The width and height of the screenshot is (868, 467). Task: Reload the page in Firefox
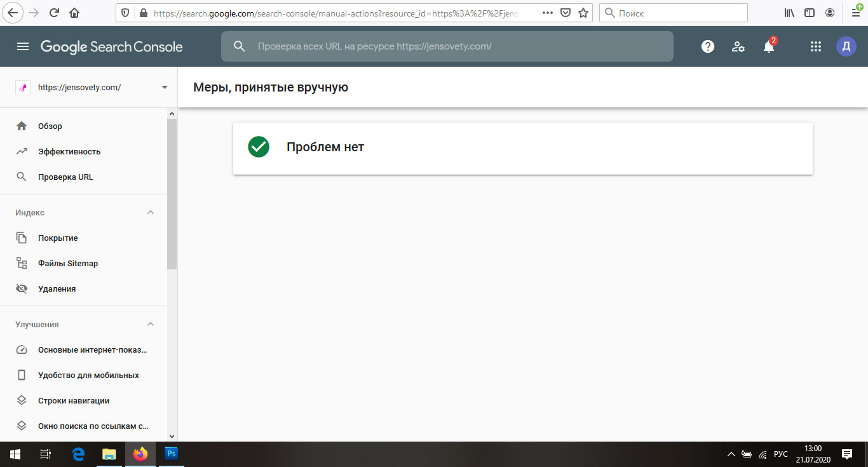[54, 13]
